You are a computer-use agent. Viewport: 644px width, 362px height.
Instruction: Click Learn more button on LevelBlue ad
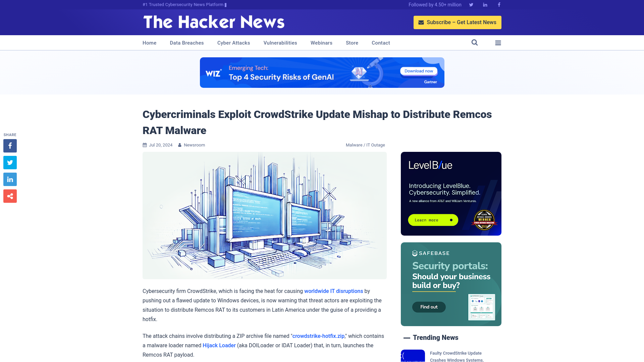(433, 220)
